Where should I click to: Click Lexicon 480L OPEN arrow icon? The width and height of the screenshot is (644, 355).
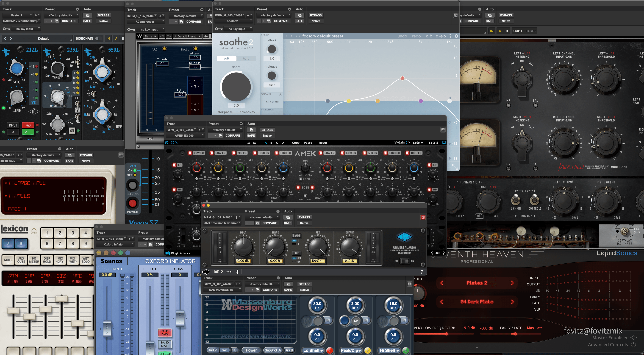point(34,229)
